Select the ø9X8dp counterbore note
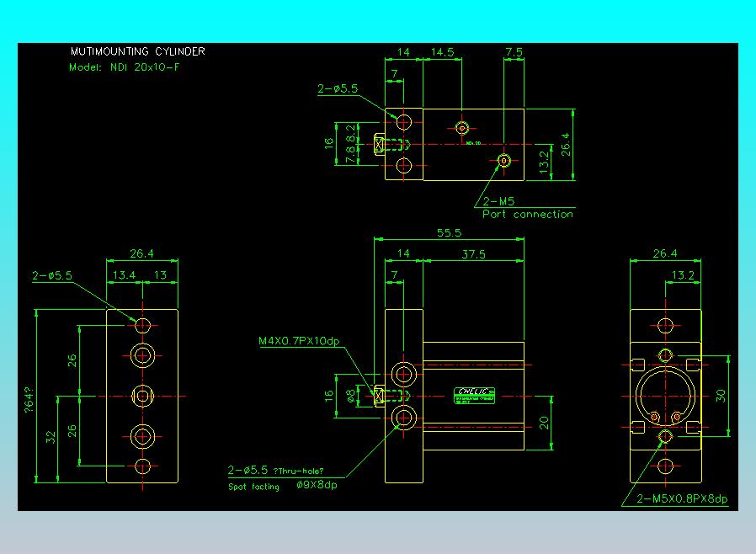 point(317,485)
